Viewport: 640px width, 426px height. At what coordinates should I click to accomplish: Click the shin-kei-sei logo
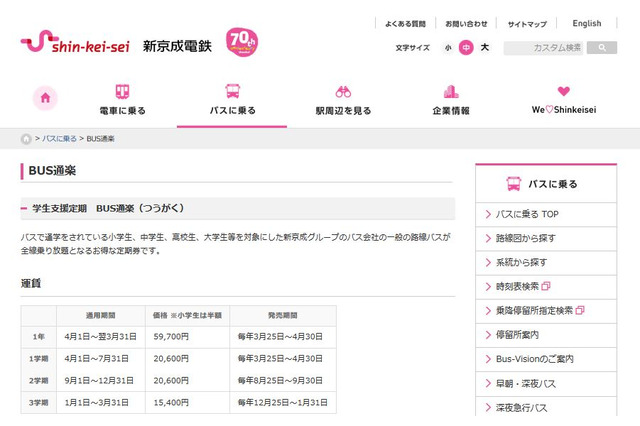75,42
